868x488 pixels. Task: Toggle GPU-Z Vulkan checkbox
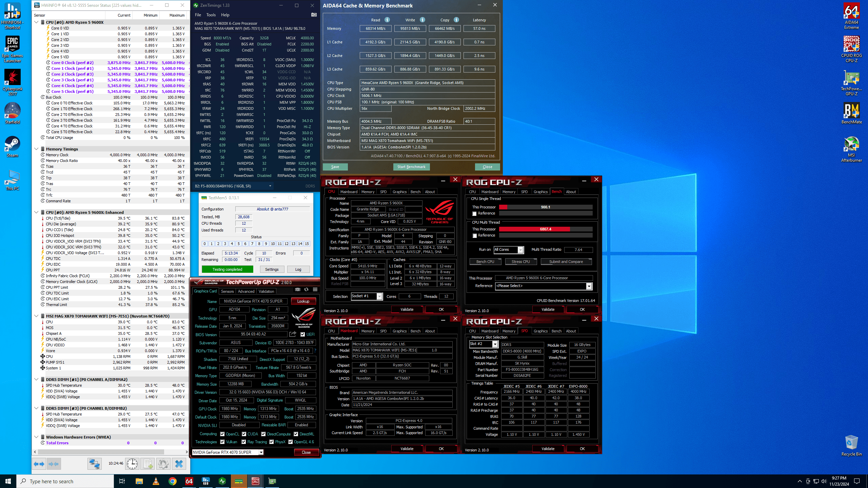pos(222,442)
